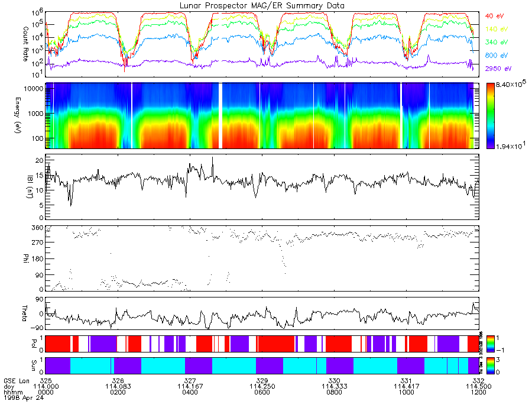Screen dimensions: 532x414
Task: Click the "Energy (eV)" axis label
Action: pyautogui.click(x=17, y=115)
